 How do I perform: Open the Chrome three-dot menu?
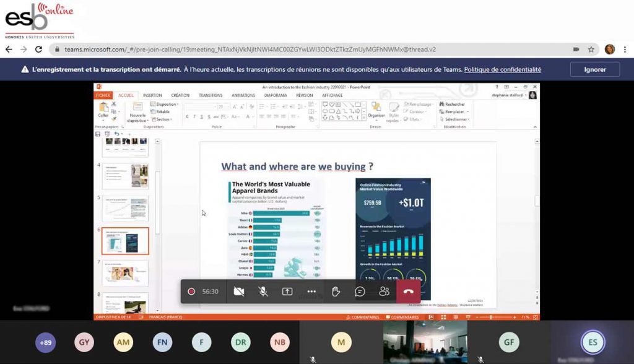pos(625,50)
